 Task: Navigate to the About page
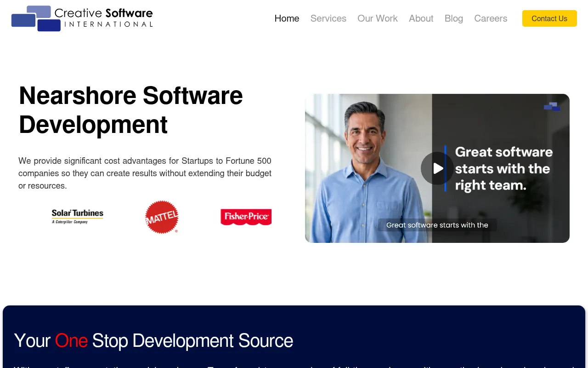[x=421, y=18]
